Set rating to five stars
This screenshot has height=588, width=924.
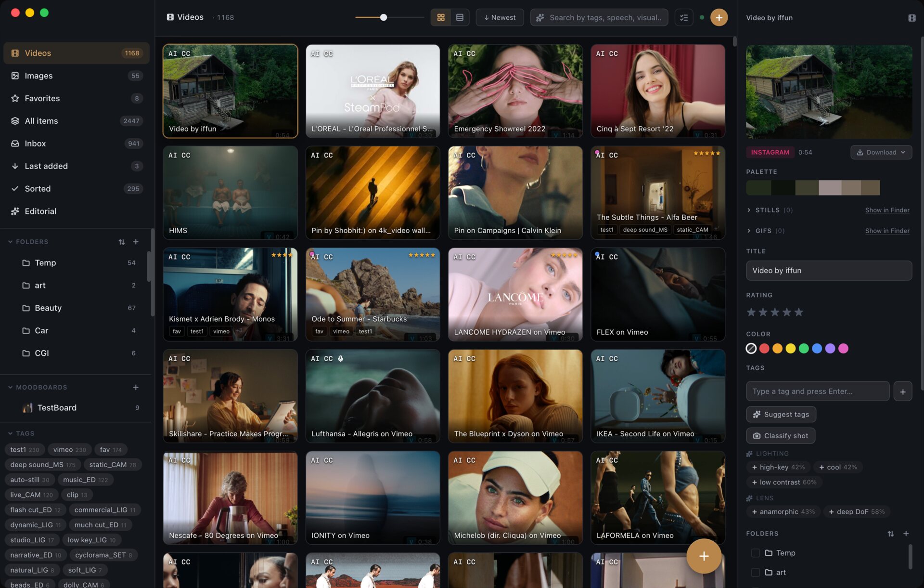click(799, 312)
